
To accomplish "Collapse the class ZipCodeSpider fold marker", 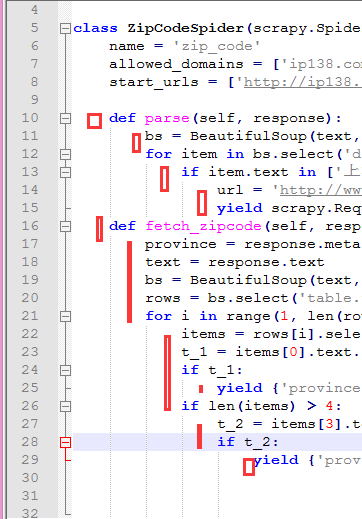I will point(65,29).
